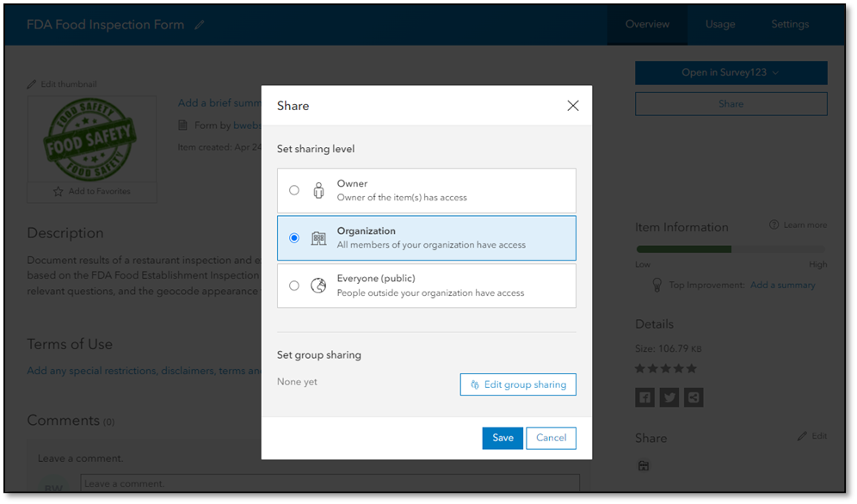Open additional sharing options via share icon

[694, 396]
